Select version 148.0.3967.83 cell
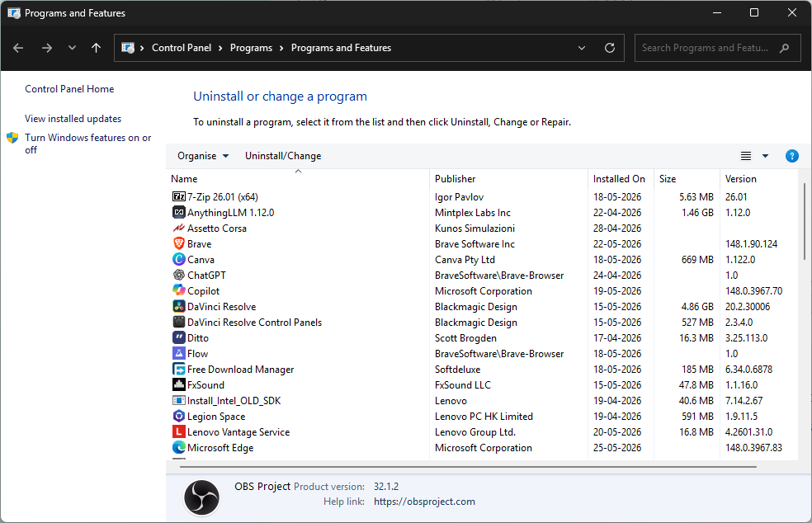Viewport: 812px width, 523px height. tap(753, 447)
